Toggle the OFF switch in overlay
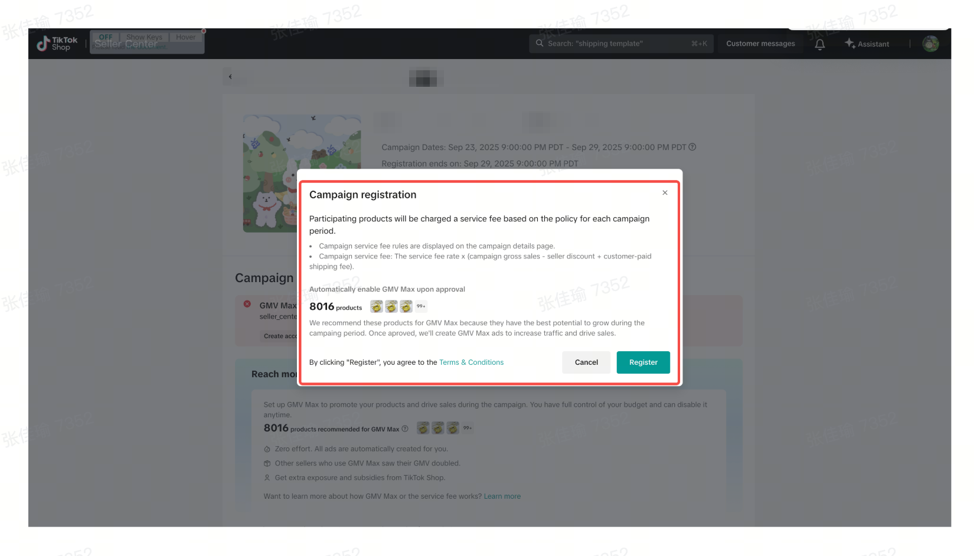 106,37
